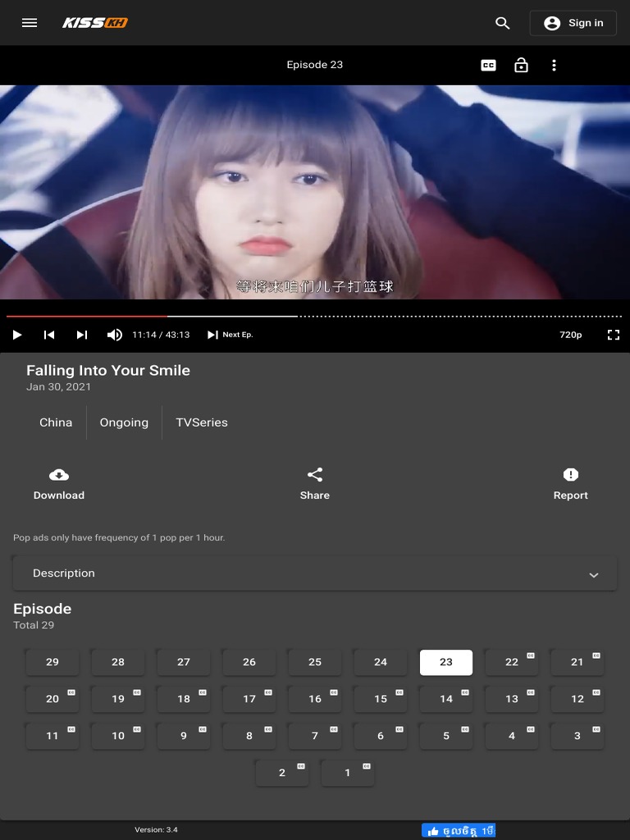Open episode 6
This screenshot has width=630, height=840.
381,736
